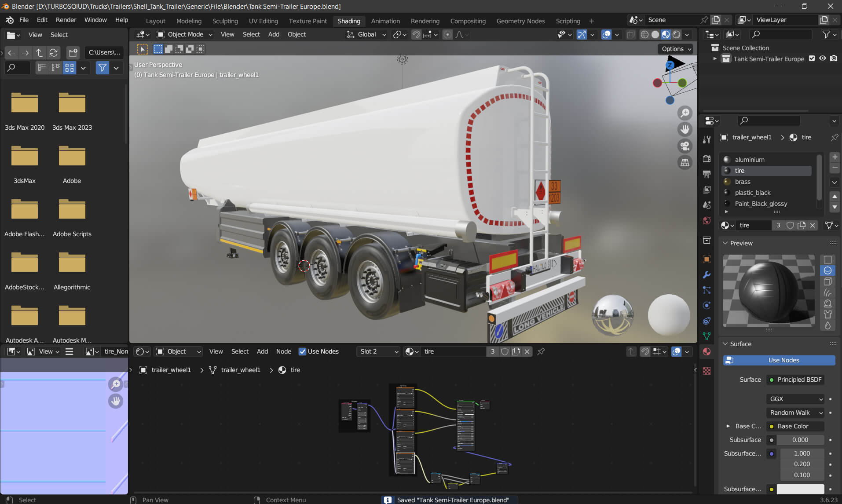The image size is (842, 504).
Task: Click the white Subsurface color swatch
Action: [x=800, y=489]
